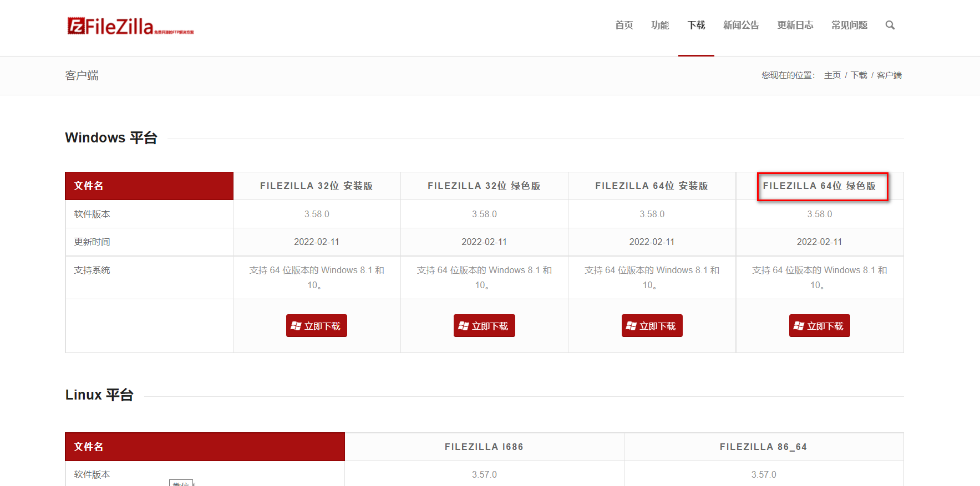
Task: Click the 3.57.0 version under FILEZILLA 86_64
Action: (764, 475)
